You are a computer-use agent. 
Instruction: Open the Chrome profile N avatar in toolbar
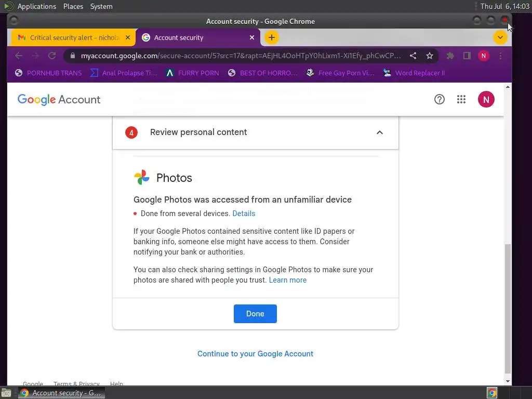tap(484, 56)
